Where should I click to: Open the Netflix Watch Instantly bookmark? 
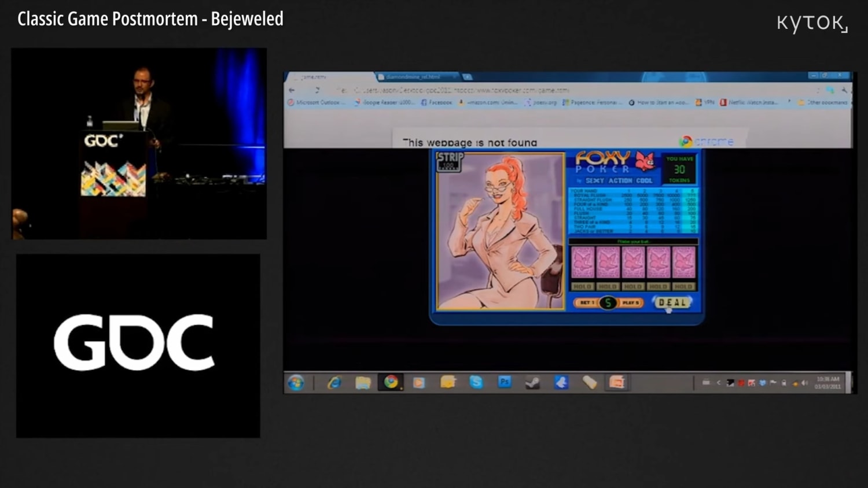coord(751,102)
